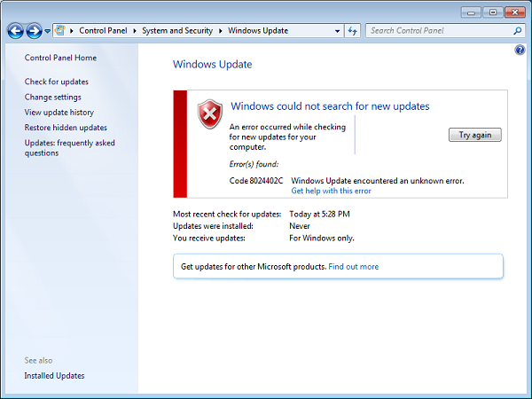This screenshot has width=532, height=399.
Task: Click the red error shield icon
Action: pos(210,114)
